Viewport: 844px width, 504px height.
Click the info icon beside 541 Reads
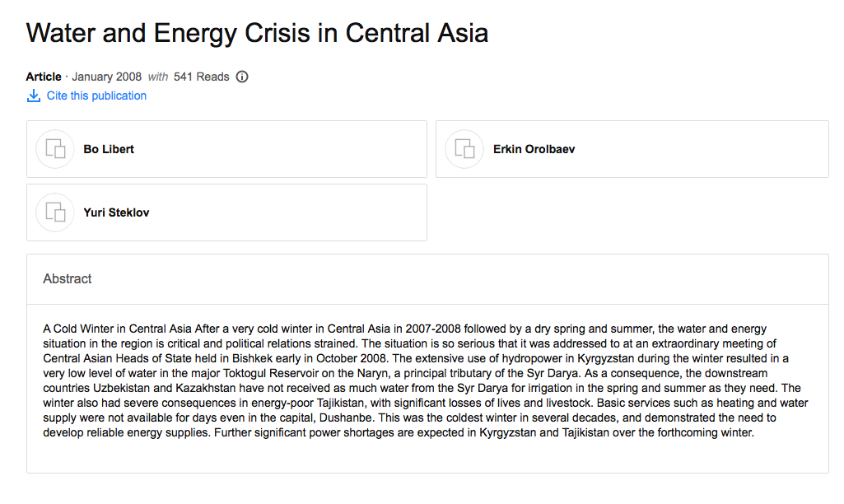pos(242,77)
